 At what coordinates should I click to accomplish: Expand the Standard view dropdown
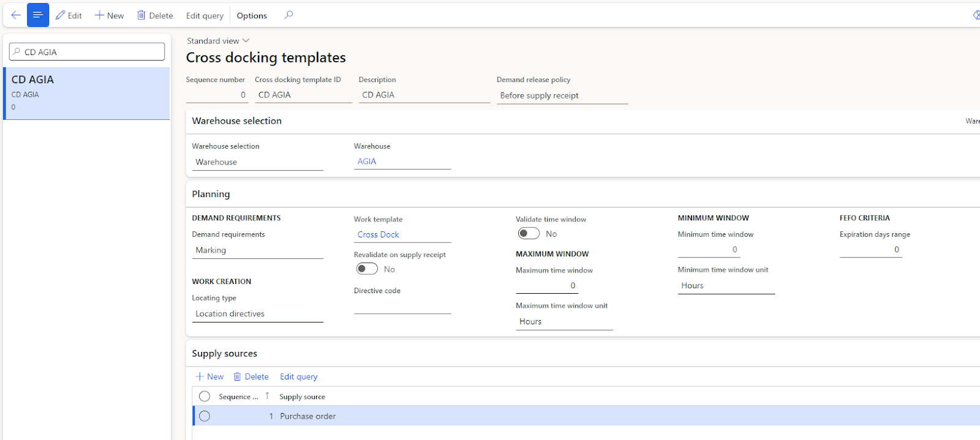pyautogui.click(x=218, y=41)
